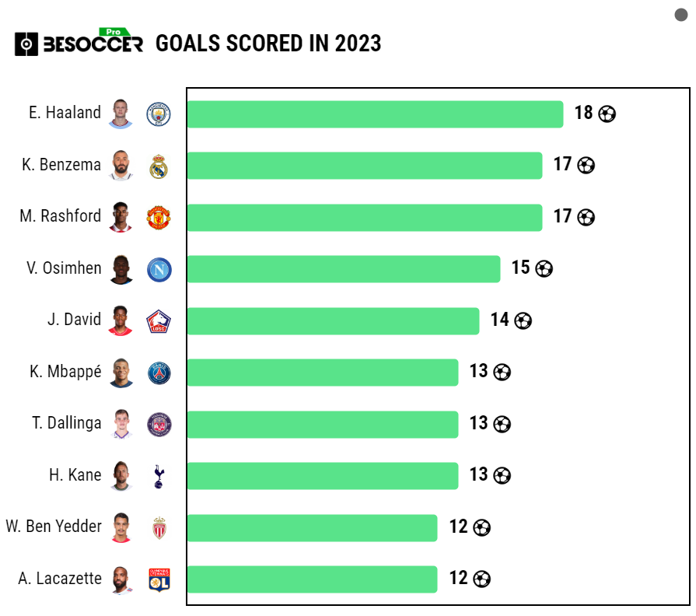Click E. Haaland's player photo
This screenshot has height=616, width=696.
(x=121, y=114)
